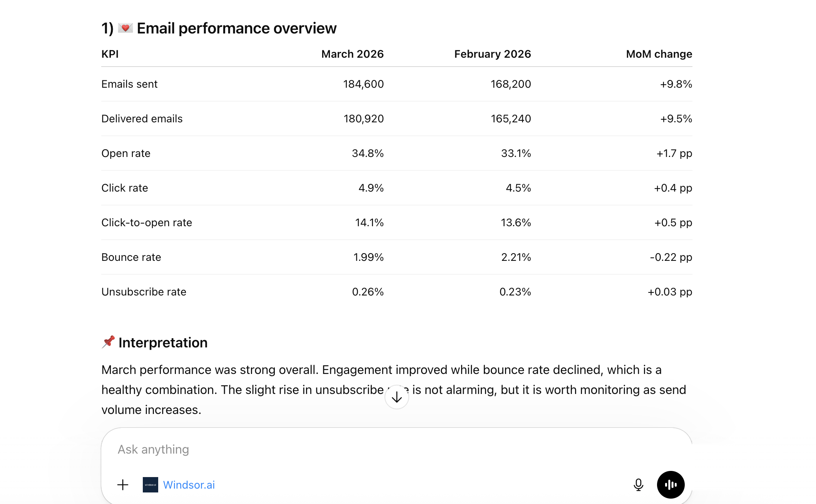Viewport: 816px width, 504px height.
Task: Click the Click rate row label
Action: (125, 188)
